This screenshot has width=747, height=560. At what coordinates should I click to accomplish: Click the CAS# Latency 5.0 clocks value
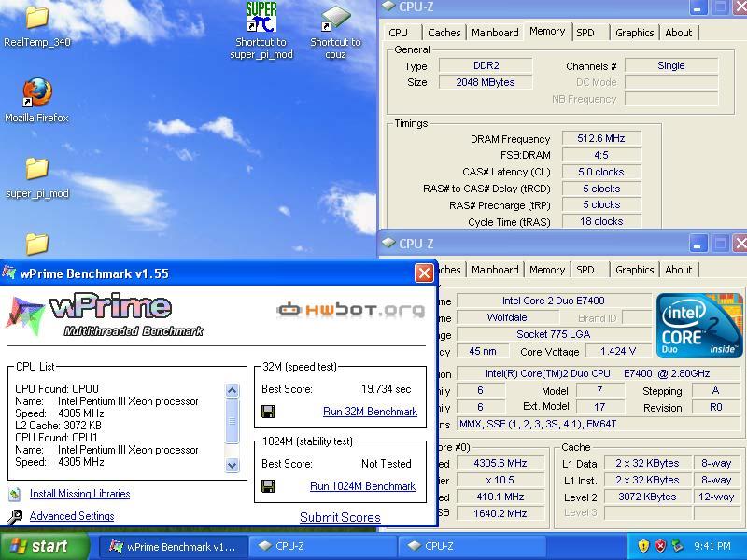coord(601,172)
